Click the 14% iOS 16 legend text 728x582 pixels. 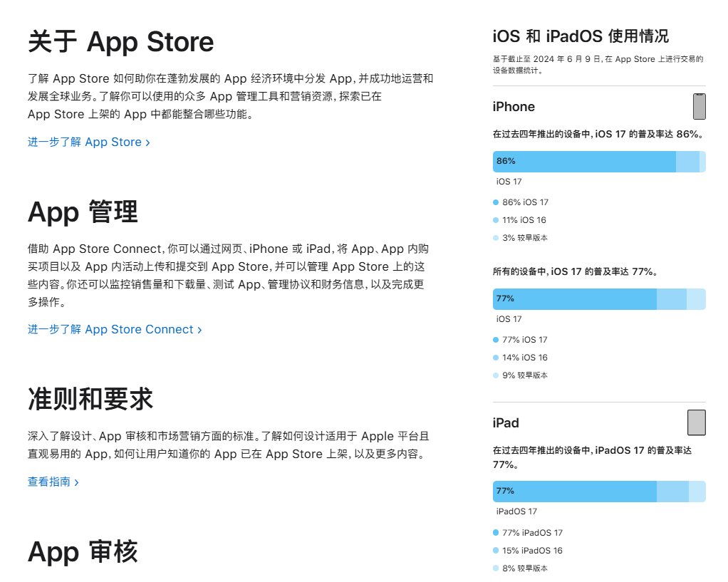[x=525, y=358]
